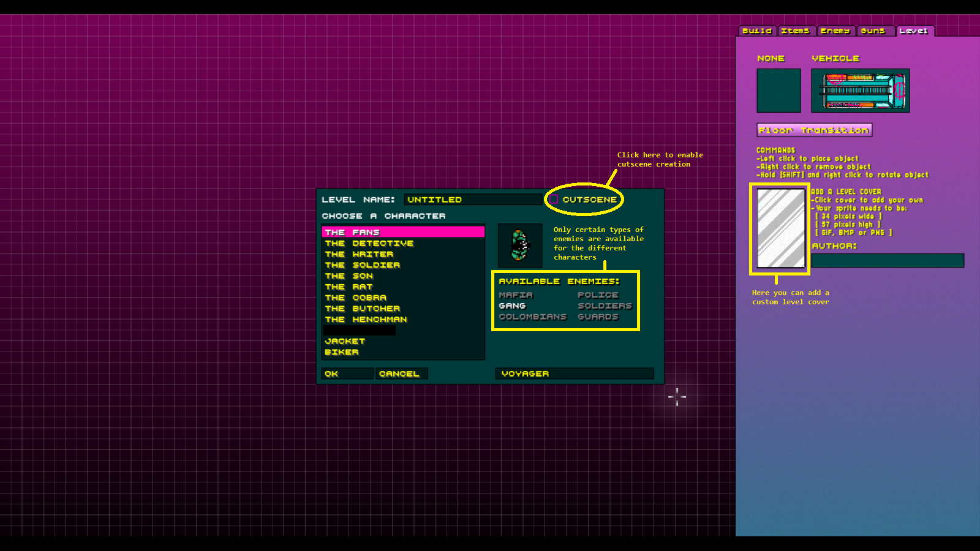Click Cancel in the level dialog
980x551 pixels.
pyautogui.click(x=401, y=373)
